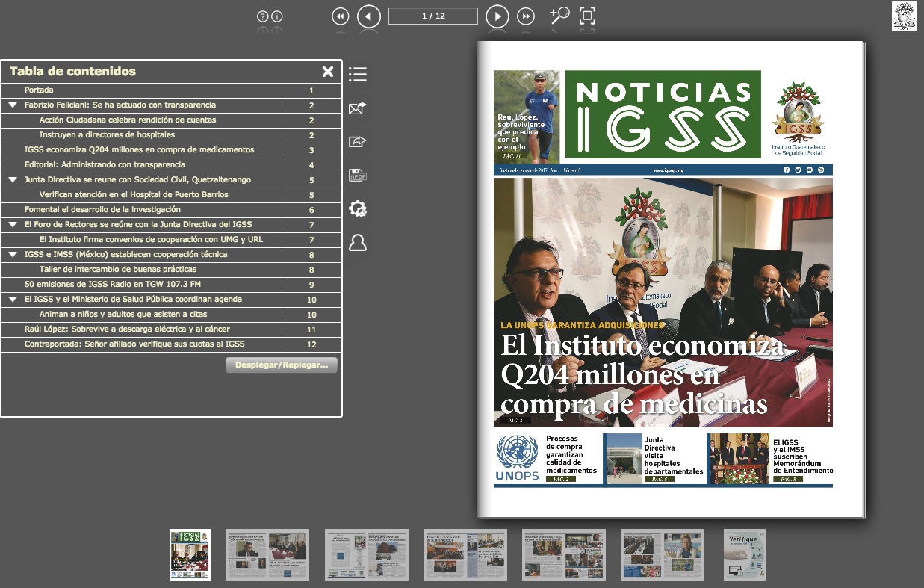Screen dimensions: 924x588
Task: Click page number 12 in contents table
Action: 311,344
